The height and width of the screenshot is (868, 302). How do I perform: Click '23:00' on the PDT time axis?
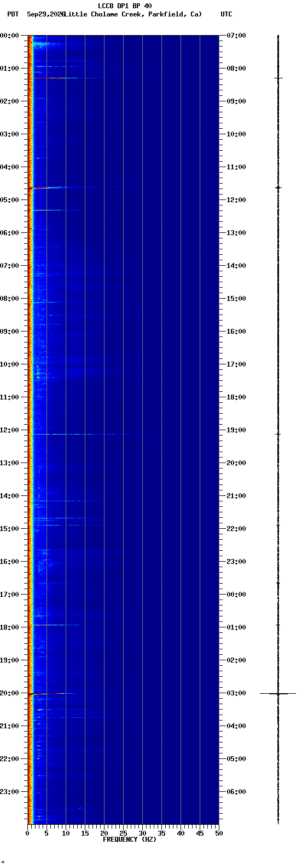pos(10,792)
